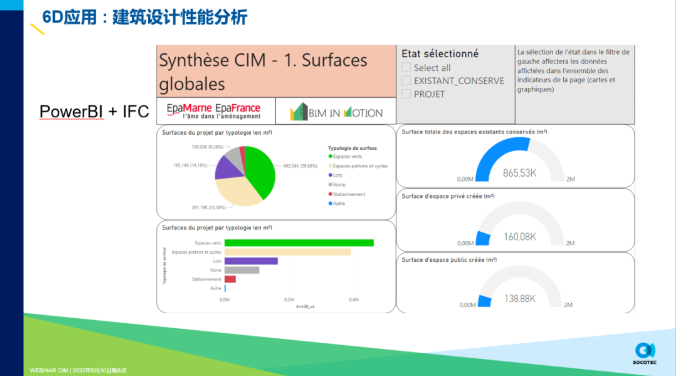The height and width of the screenshot is (376, 678).
Task: Click the 165.16K pie data label
Action: pos(190,165)
